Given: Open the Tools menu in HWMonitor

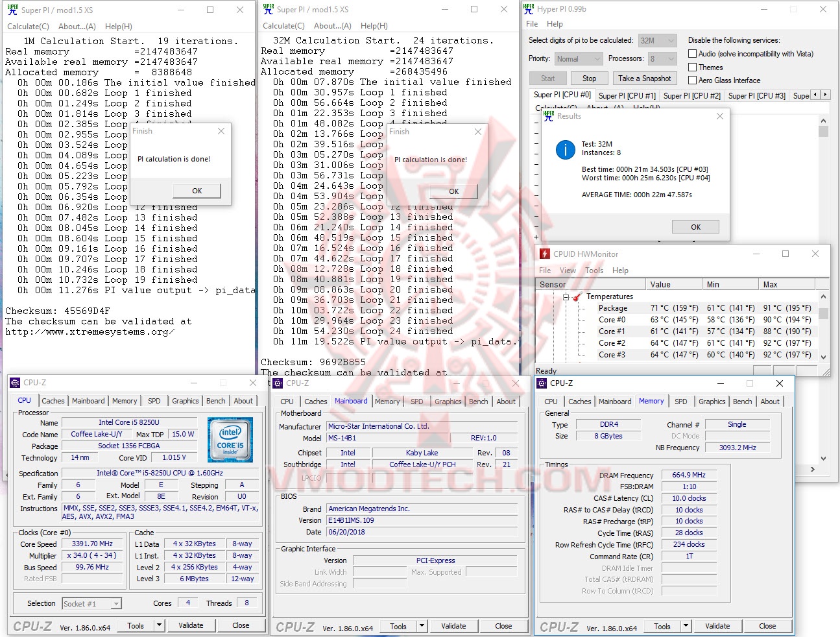Looking at the screenshot, I should click(x=594, y=270).
